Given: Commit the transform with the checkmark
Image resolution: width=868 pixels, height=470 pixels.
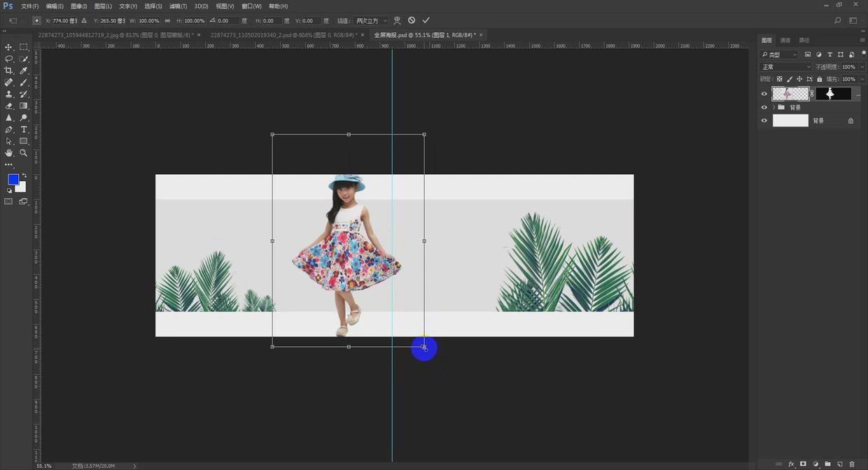Looking at the screenshot, I should pos(426,20).
